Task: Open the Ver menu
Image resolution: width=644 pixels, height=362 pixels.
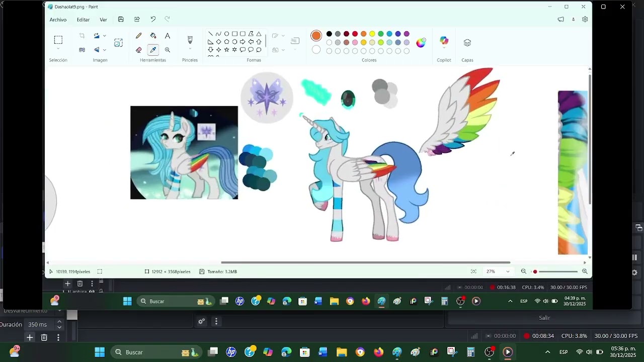Action: [x=103, y=20]
